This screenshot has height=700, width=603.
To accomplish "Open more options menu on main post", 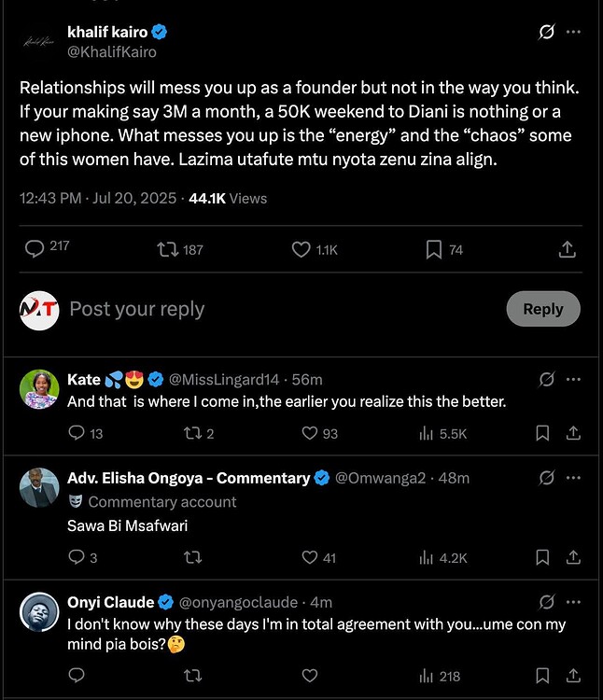I will (574, 32).
